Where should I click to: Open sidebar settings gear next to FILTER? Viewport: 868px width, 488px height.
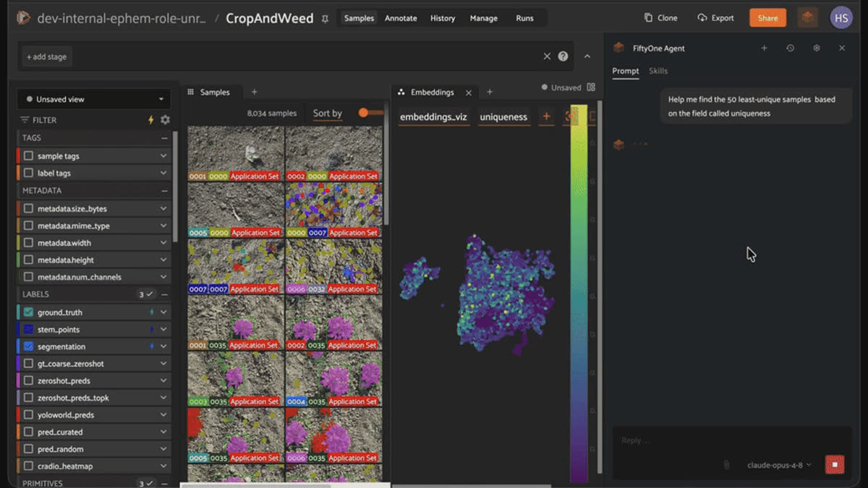pos(165,120)
